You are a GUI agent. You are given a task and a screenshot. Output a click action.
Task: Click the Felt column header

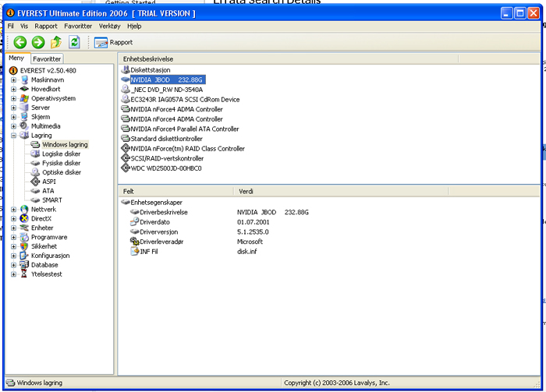click(x=175, y=191)
